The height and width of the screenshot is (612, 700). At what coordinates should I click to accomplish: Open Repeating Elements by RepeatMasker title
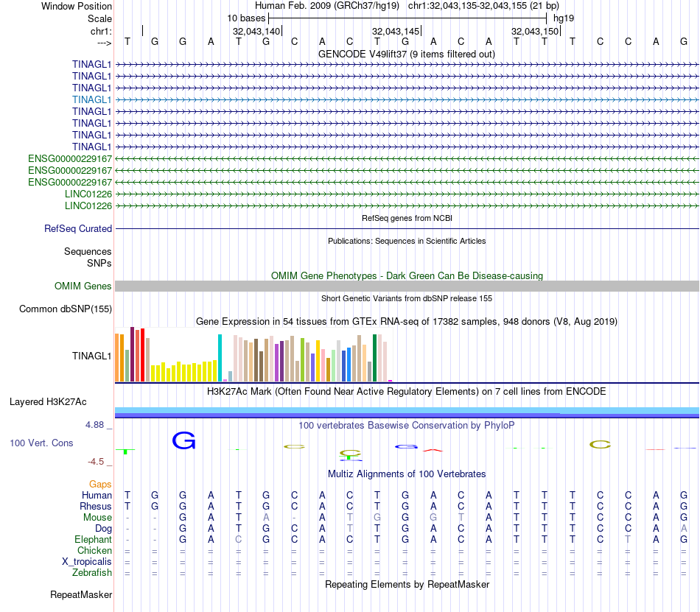[x=407, y=584]
